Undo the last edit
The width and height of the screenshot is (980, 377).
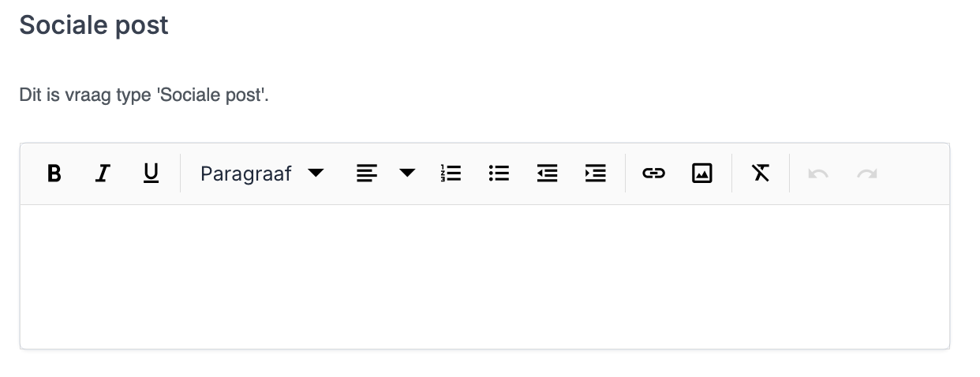pyautogui.click(x=818, y=174)
